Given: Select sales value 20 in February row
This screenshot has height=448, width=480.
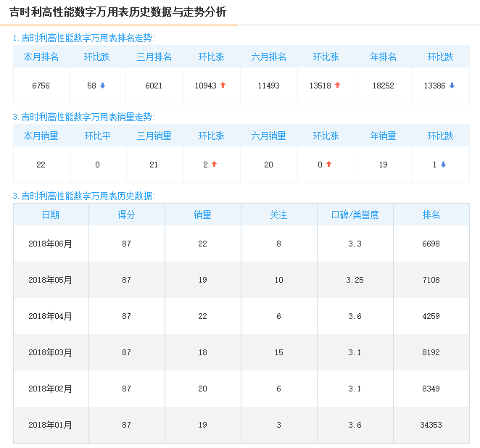Looking at the screenshot, I should pos(202,389).
